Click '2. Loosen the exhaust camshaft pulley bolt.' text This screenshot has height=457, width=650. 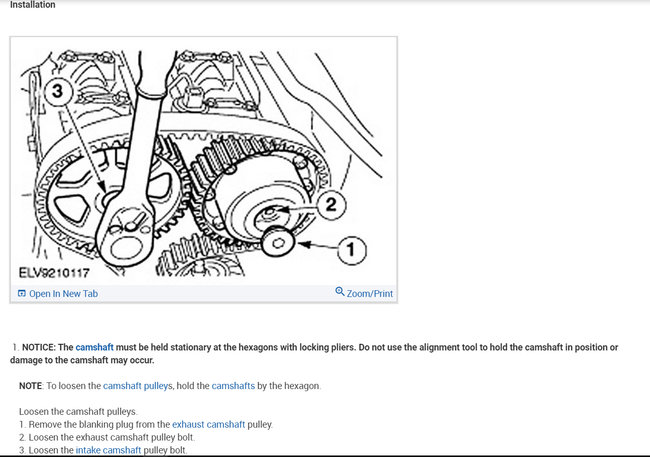(107, 438)
